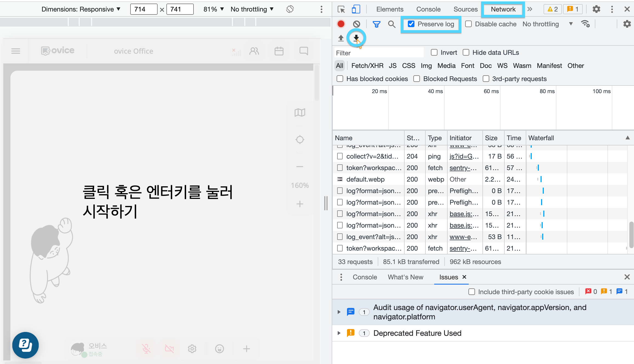Open ovice members list icon
The image size is (634, 364).
click(x=254, y=51)
